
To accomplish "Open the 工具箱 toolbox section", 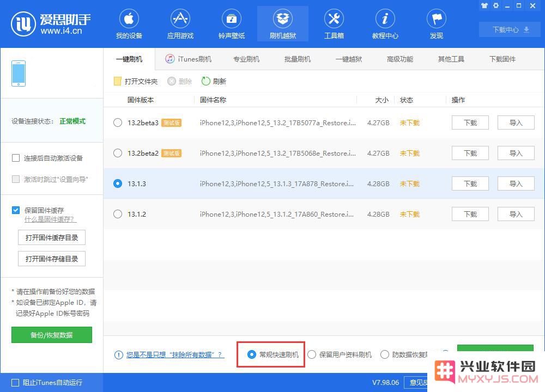I will tap(334, 24).
